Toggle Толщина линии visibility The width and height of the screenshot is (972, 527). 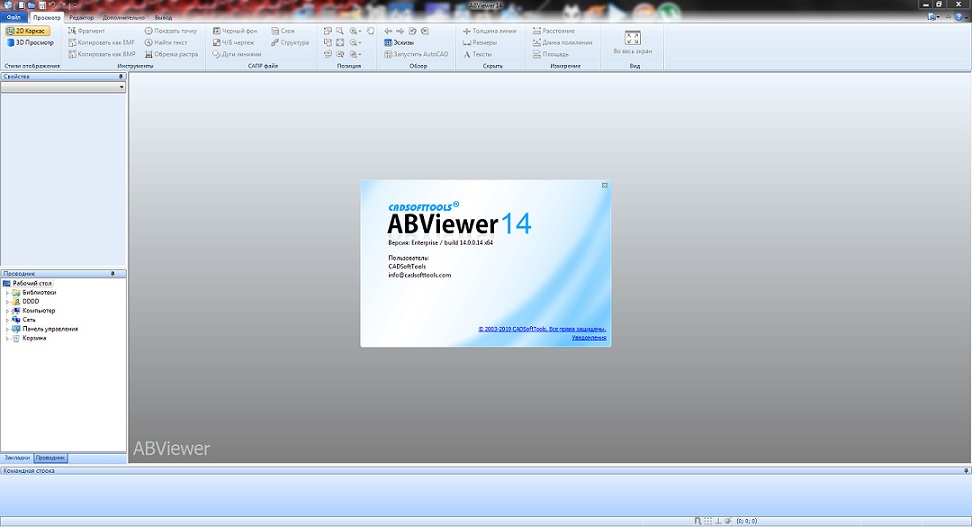(489, 30)
